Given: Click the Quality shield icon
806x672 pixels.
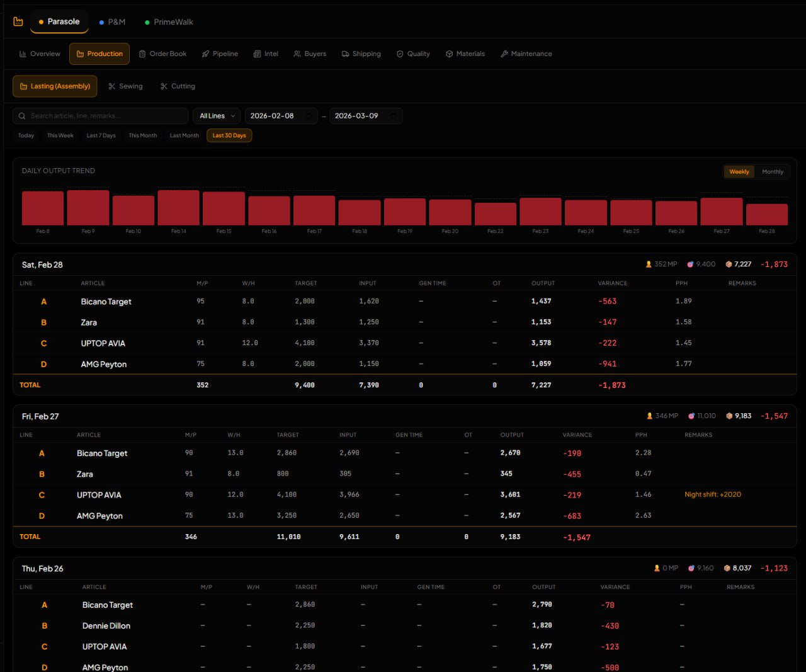Looking at the screenshot, I should pyautogui.click(x=400, y=54).
